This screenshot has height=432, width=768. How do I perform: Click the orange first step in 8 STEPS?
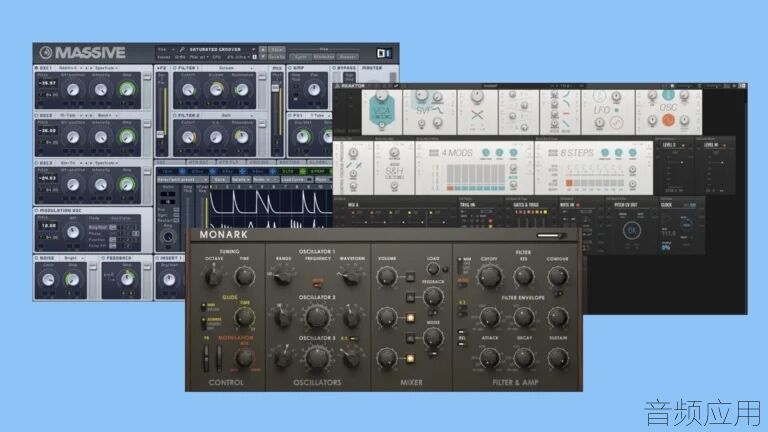point(569,183)
